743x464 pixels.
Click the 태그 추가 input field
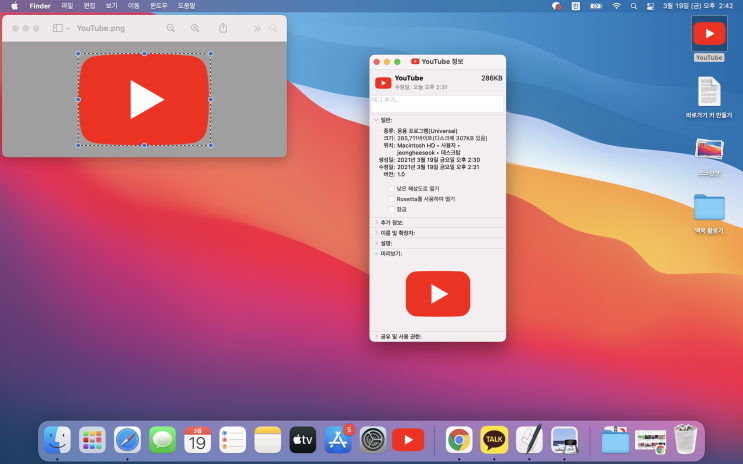(x=437, y=104)
